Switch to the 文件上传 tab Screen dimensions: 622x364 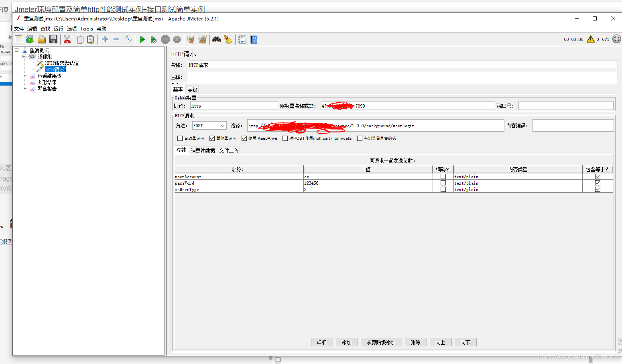pyautogui.click(x=229, y=150)
